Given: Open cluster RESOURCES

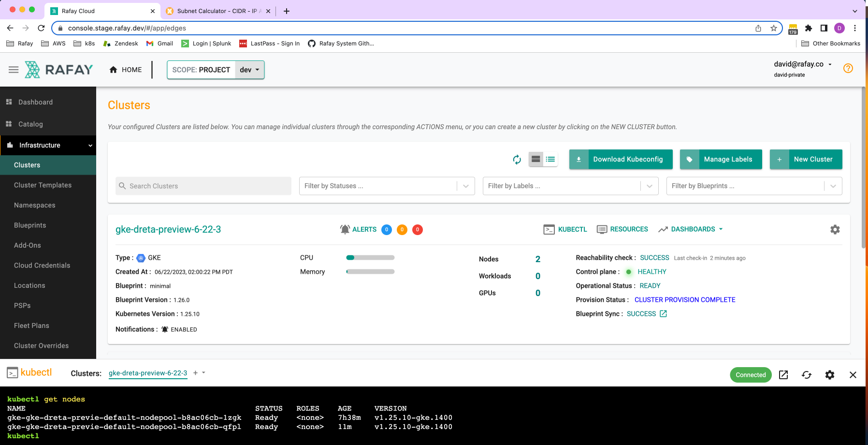Looking at the screenshot, I should coord(622,229).
